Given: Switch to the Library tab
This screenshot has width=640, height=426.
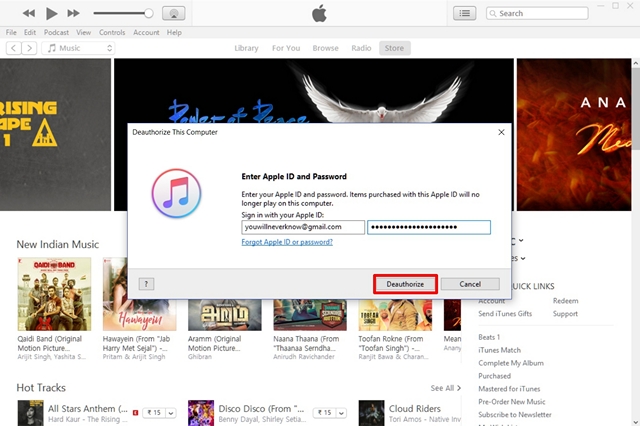Looking at the screenshot, I should [x=246, y=48].
